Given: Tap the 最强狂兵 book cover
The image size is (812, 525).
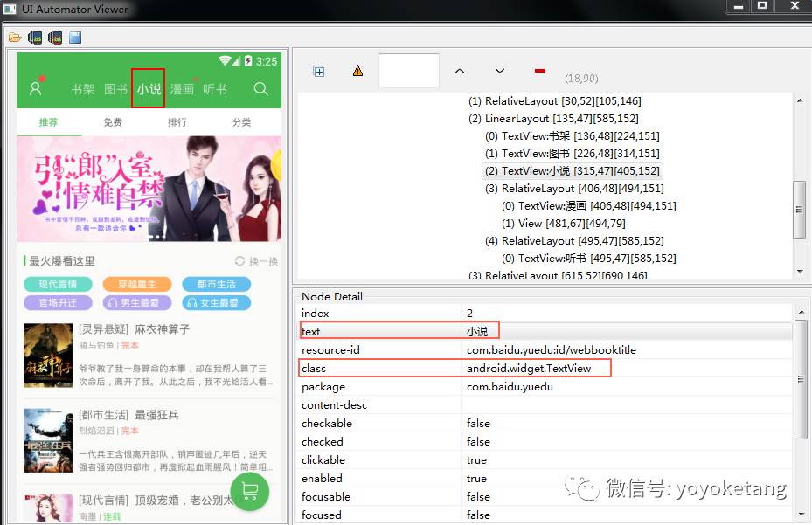Looking at the screenshot, I should pyautogui.click(x=48, y=440).
